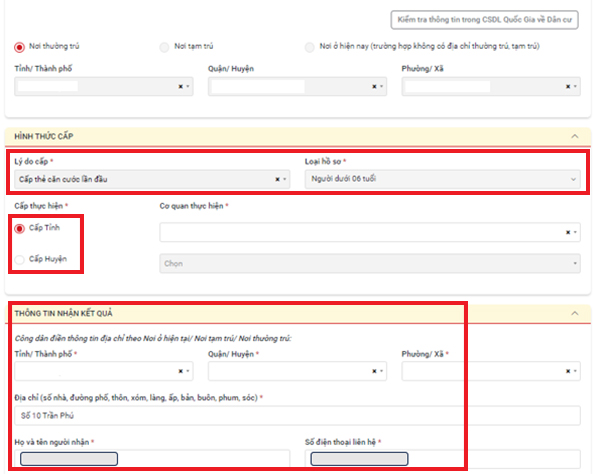Image resolution: width=600 pixels, height=474 pixels.
Task: Clear Quận/Huyện in the Thông tin nhận kết quả section
Action: click(374, 372)
